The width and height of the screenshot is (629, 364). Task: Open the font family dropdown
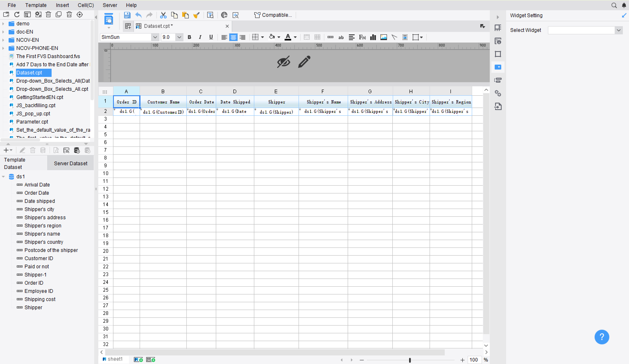pos(155,37)
